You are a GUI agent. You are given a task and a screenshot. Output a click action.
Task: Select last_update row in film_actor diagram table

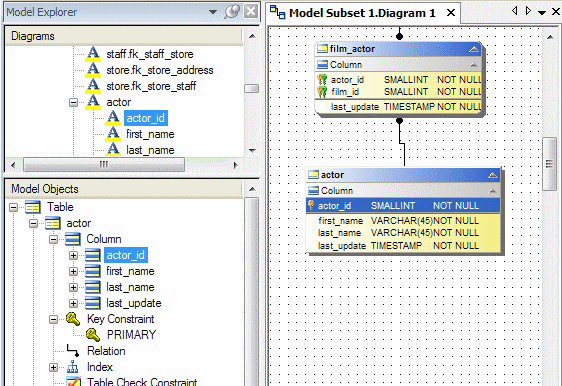pos(398,107)
